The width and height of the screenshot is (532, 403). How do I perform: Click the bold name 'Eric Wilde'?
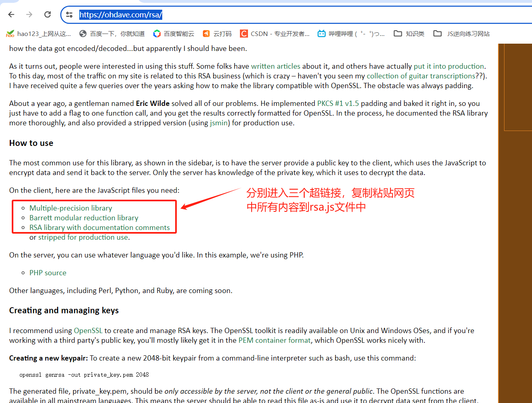click(153, 103)
